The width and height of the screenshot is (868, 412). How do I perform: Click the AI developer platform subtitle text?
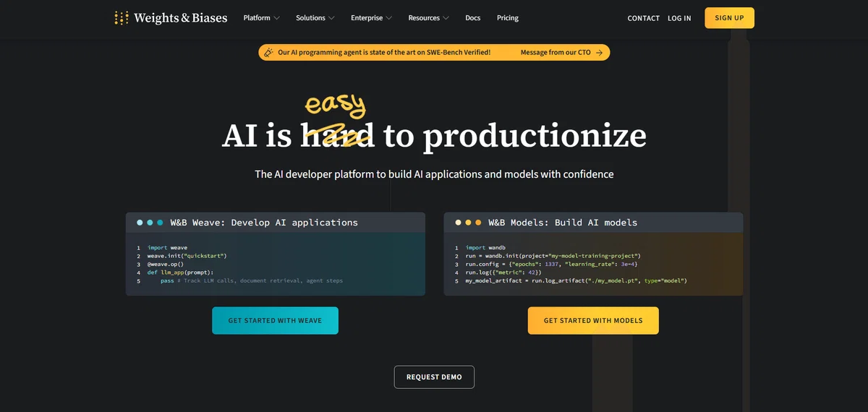click(434, 174)
